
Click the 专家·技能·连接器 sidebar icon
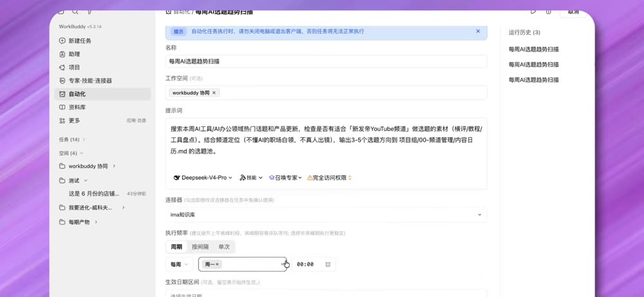click(62, 81)
